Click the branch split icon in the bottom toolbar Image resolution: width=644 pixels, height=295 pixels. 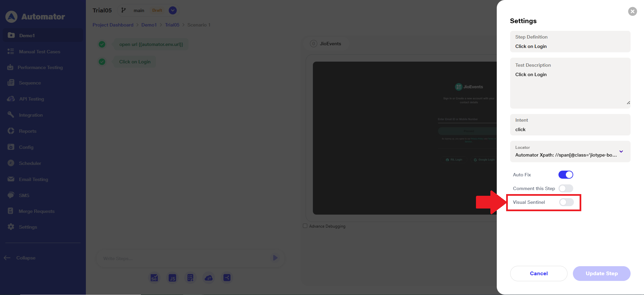(227, 278)
